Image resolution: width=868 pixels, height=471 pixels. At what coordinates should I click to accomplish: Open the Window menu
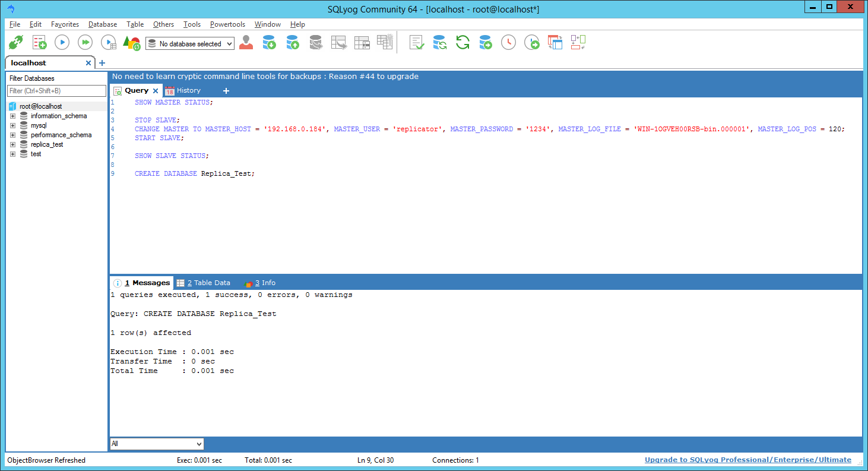coord(268,24)
